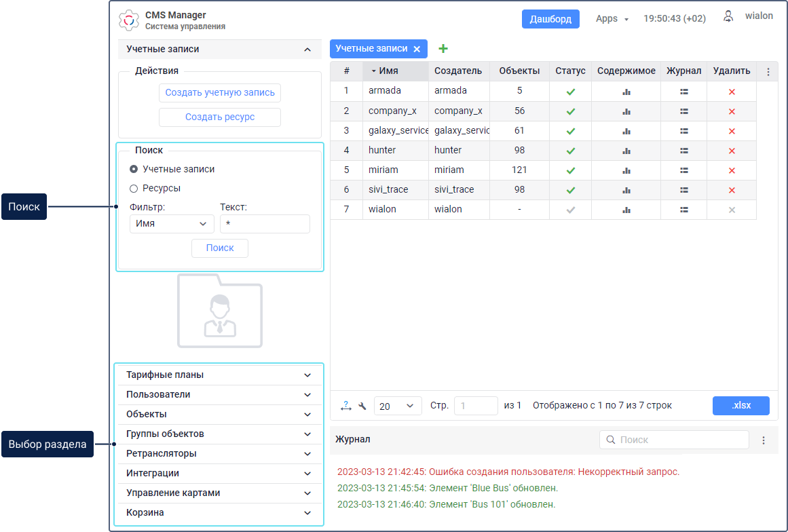Click the Создать учетную запись button
This screenshot has height=532, width=788.
220,93
